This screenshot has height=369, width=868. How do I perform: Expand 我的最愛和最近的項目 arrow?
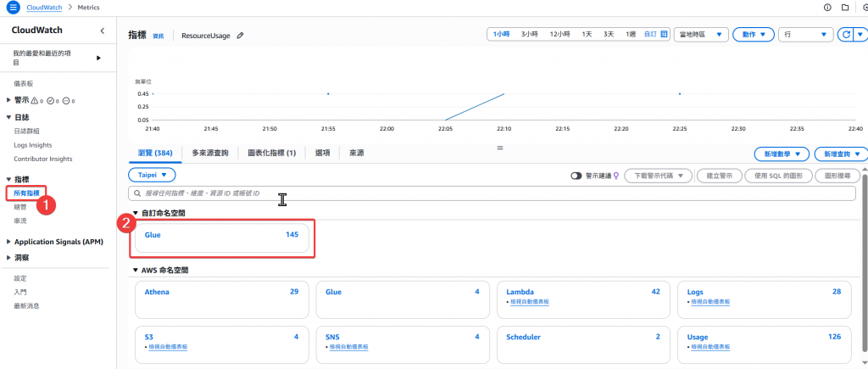98,58
